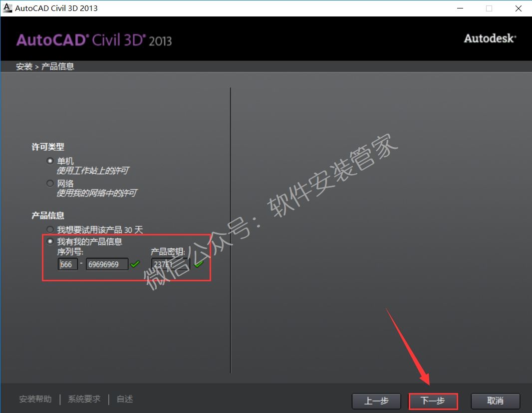Click the Autodesk logo on the right

click(x=490, y=38)
